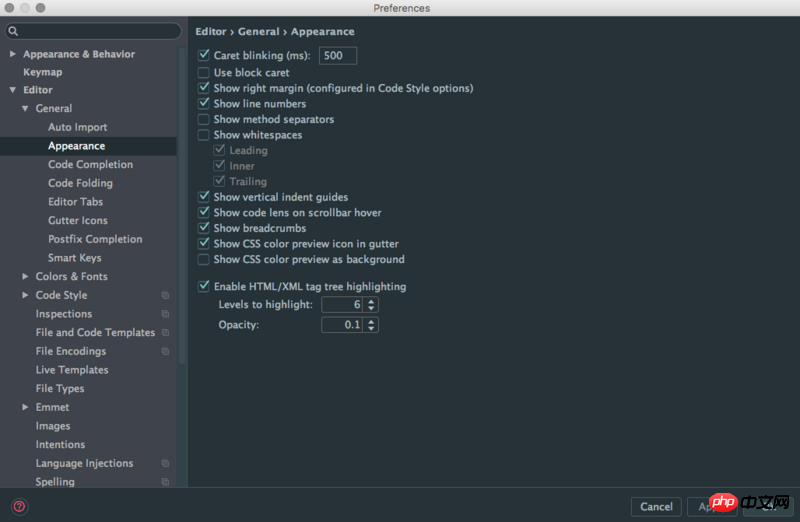800x522 pixels.
Task: Click the Opacity value field
Action: click(342, 325)
